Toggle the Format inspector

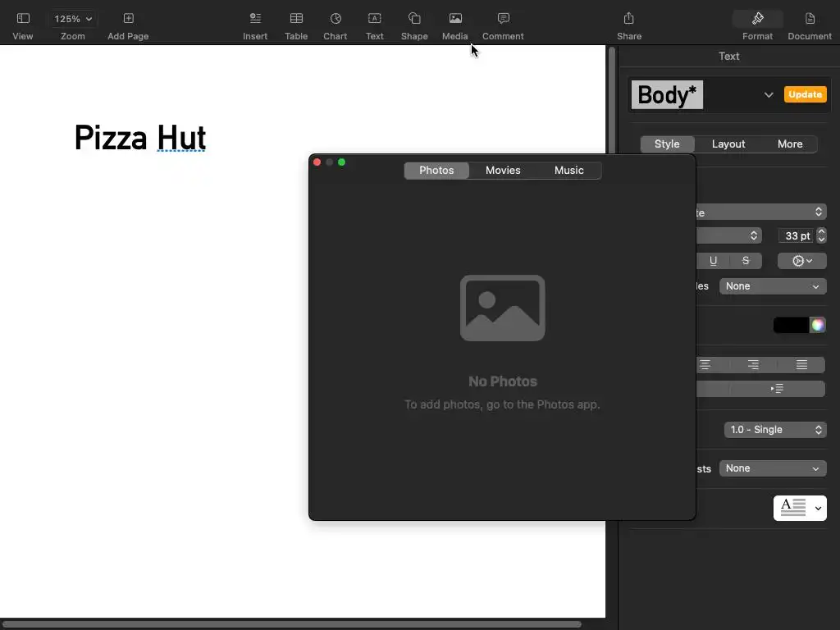click(757, 19)
